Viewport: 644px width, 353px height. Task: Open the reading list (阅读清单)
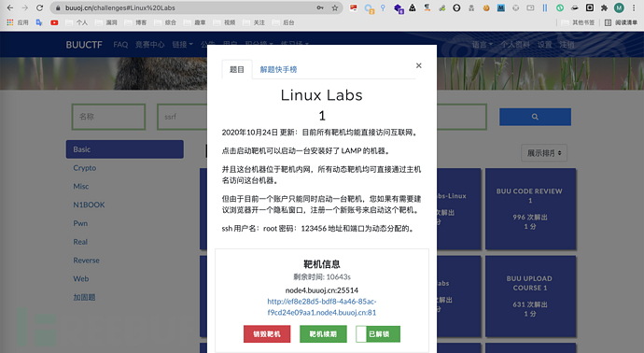[x=622, y=22]
